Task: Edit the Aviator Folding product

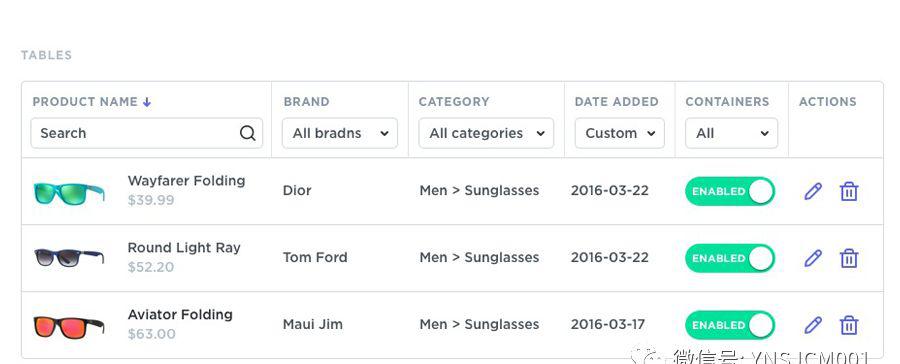Action: pyautogui.click(x=813, y=325)
